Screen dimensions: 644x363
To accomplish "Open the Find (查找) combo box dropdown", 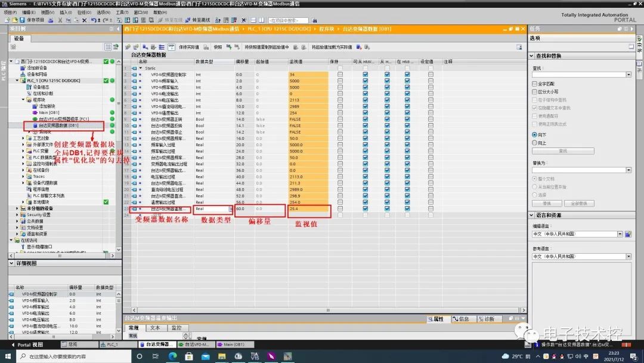I will click(x=628, y=75).
